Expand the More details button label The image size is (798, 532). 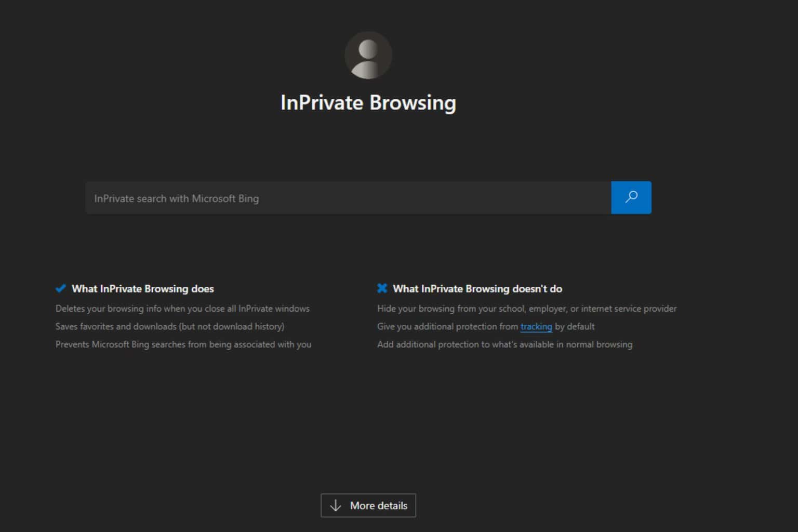click(x=379, y=506)
